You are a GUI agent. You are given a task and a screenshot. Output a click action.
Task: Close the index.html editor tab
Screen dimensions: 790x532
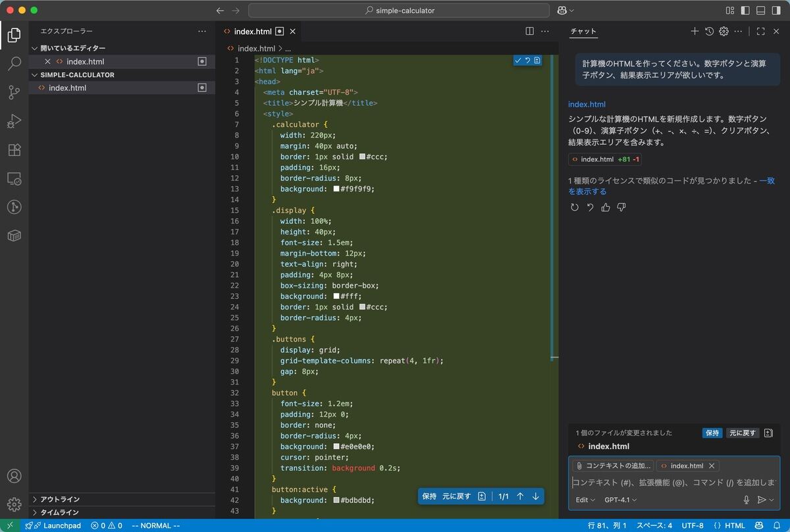[293, 31]
